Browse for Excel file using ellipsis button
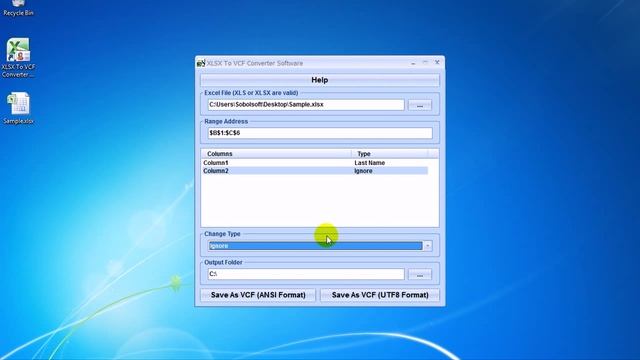The image size is (640, 360). tap(420, 105)
